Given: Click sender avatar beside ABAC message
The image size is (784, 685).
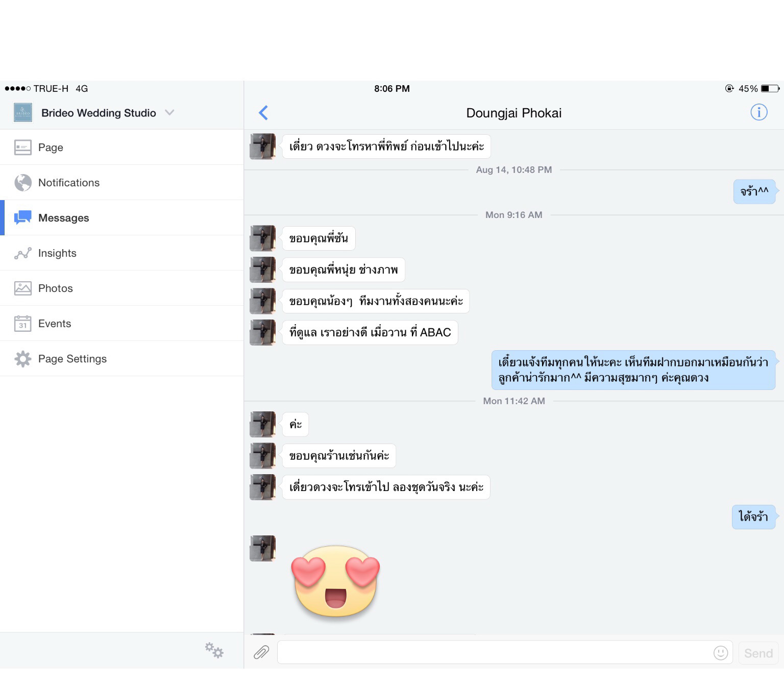Looking at the screenshot, I should click(262, 332).
